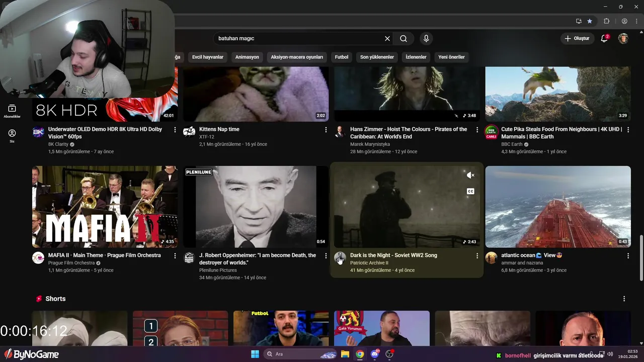Open the Chrome extensions puzzle icon
Viewport: 644px width, 362px height.
[607, 21]
